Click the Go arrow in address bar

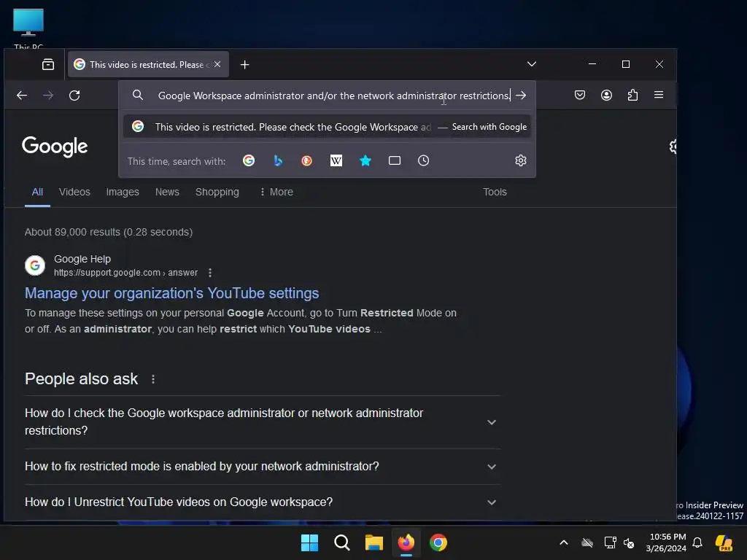tap(521, 96)
